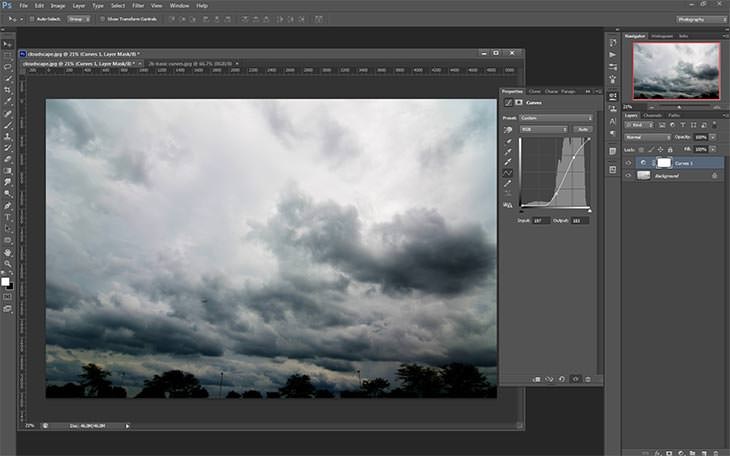Screen dimensions: 730x456
Task: Switch to the Channels tab
Action: [x=652, y=116]
